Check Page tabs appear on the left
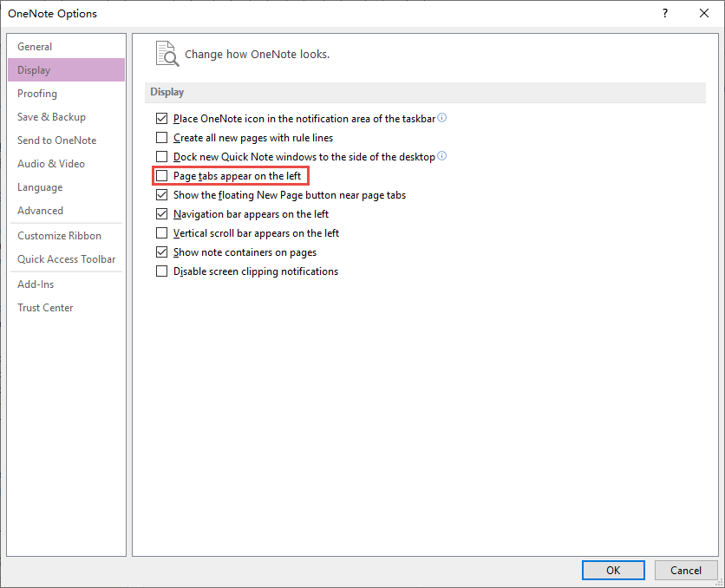Viewport: 725px width, 588px height. [x=161, y=176]
